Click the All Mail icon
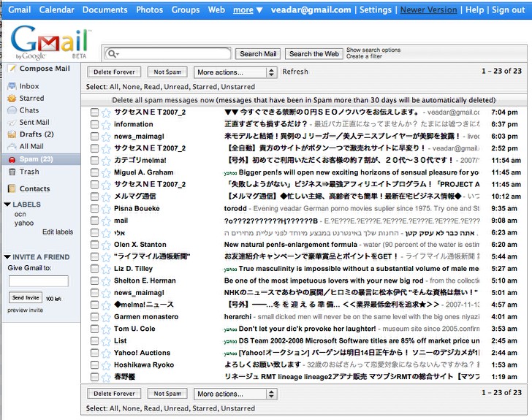This screenshot has width=532, height=420. 12,147
